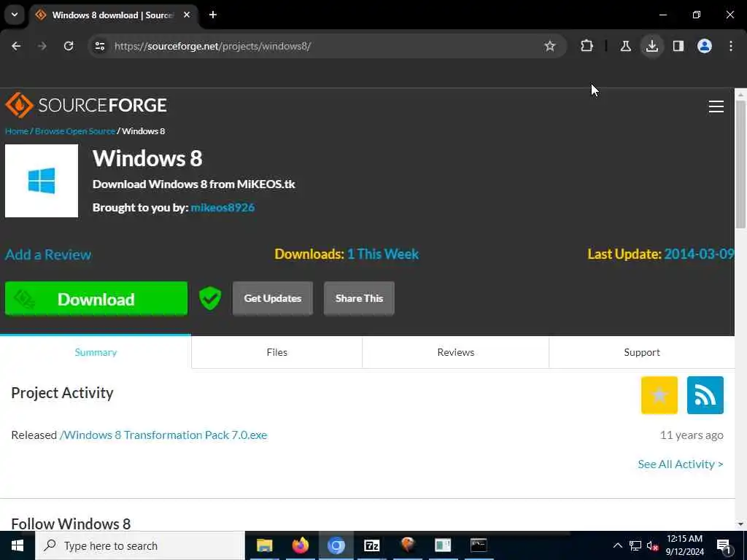Click the SourceForge logo
The height and width of the screenshot is (560, 747).
tap(86, 105)
